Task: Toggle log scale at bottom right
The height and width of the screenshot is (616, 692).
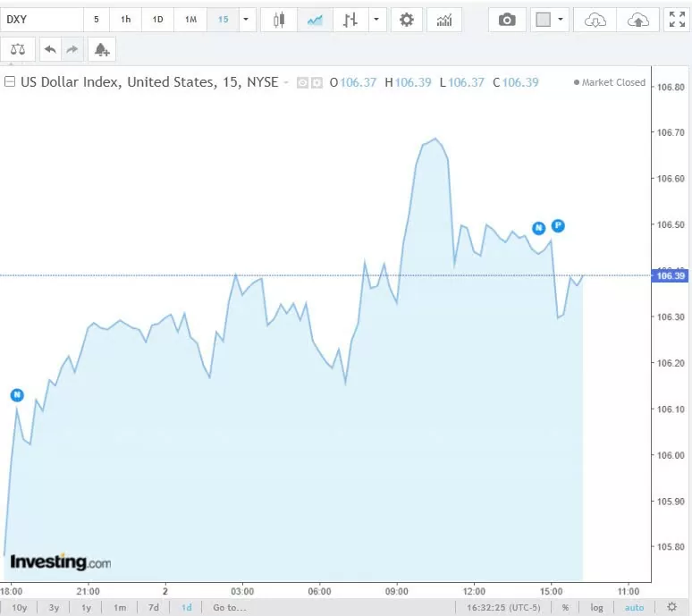Action: coord(597,608)
